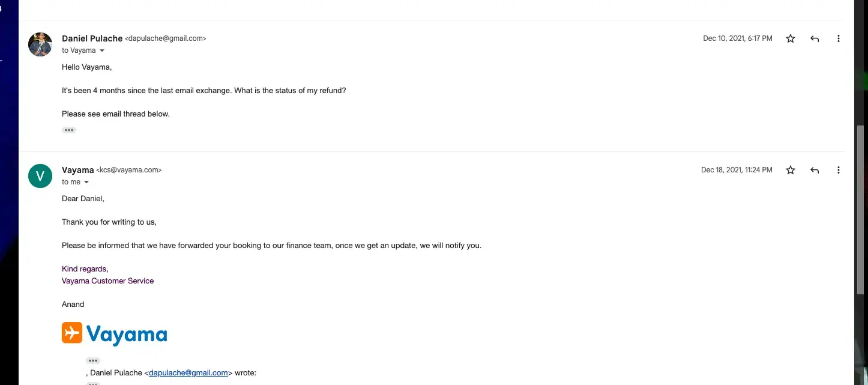This screenshot has height=385, width=868.
Task: Reply to Vayama's Dec 18 message
Action: coord(815,170)
